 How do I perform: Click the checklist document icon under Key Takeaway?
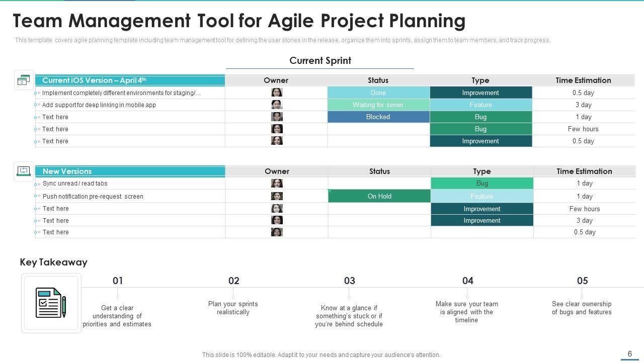coord(51,303)
